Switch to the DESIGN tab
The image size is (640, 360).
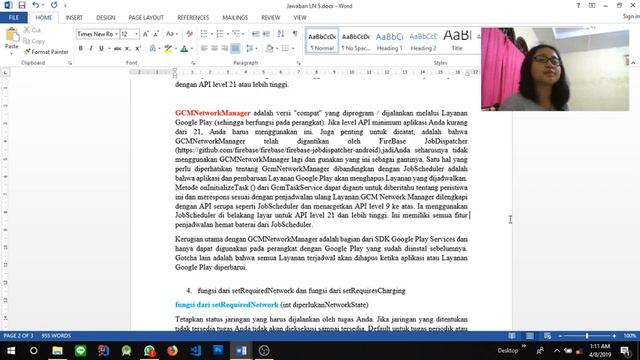tap(105, 18)
